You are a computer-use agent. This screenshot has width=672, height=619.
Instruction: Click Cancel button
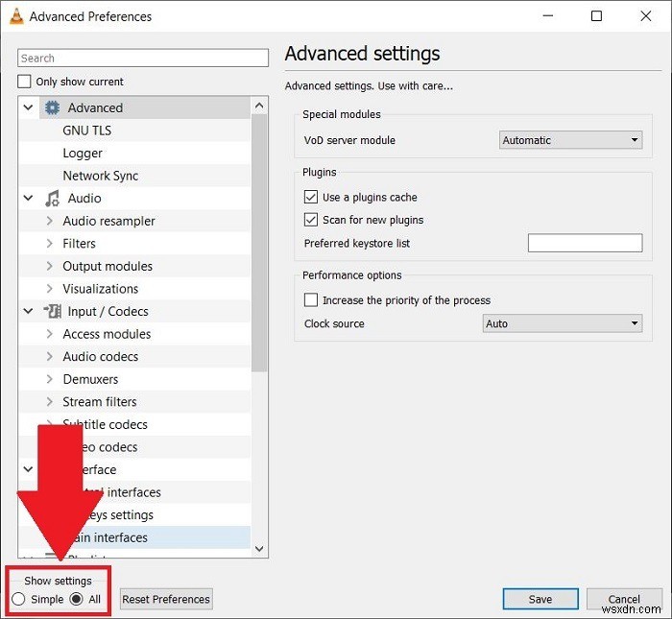624,599
